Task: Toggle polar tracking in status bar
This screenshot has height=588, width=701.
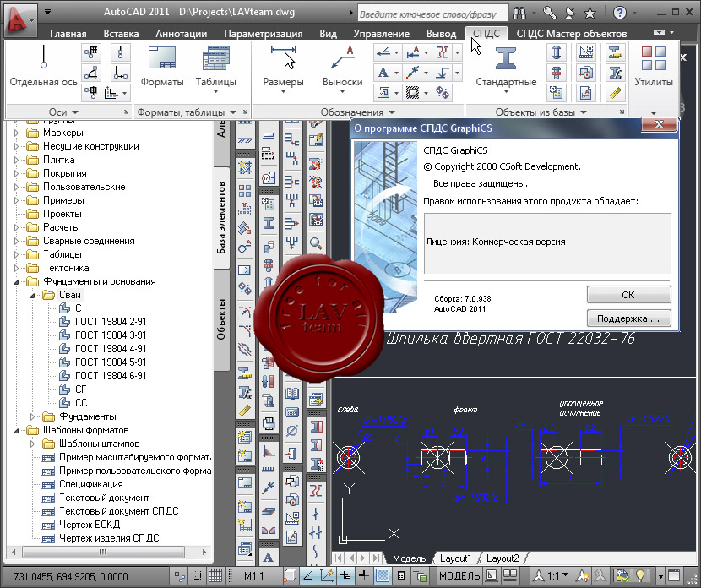Action: 307,575
